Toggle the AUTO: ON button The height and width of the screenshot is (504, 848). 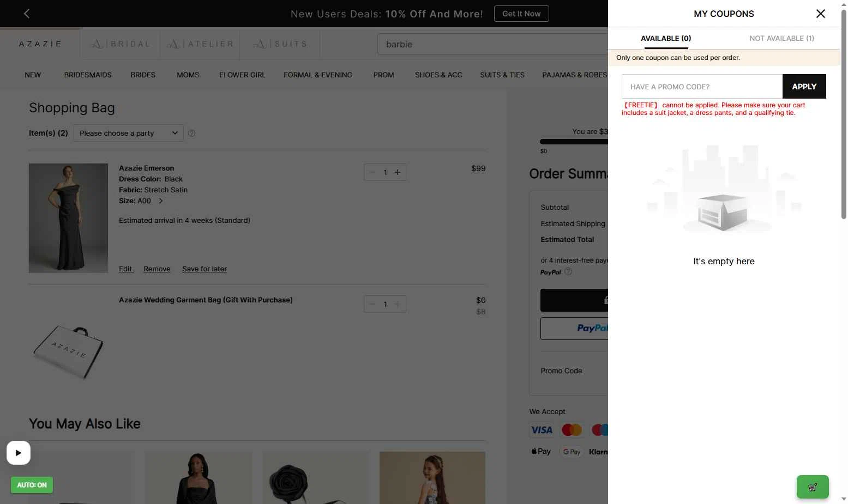[x=32, y=485]
